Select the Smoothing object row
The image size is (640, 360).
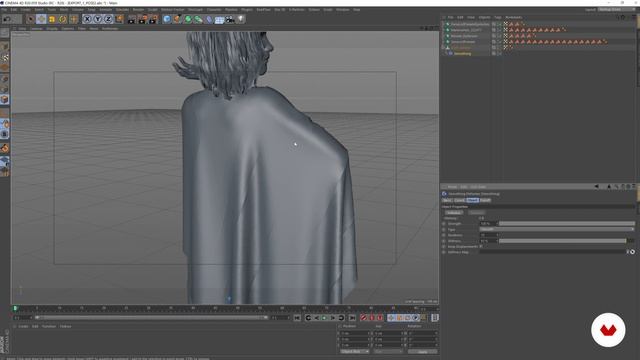point(462,53)
